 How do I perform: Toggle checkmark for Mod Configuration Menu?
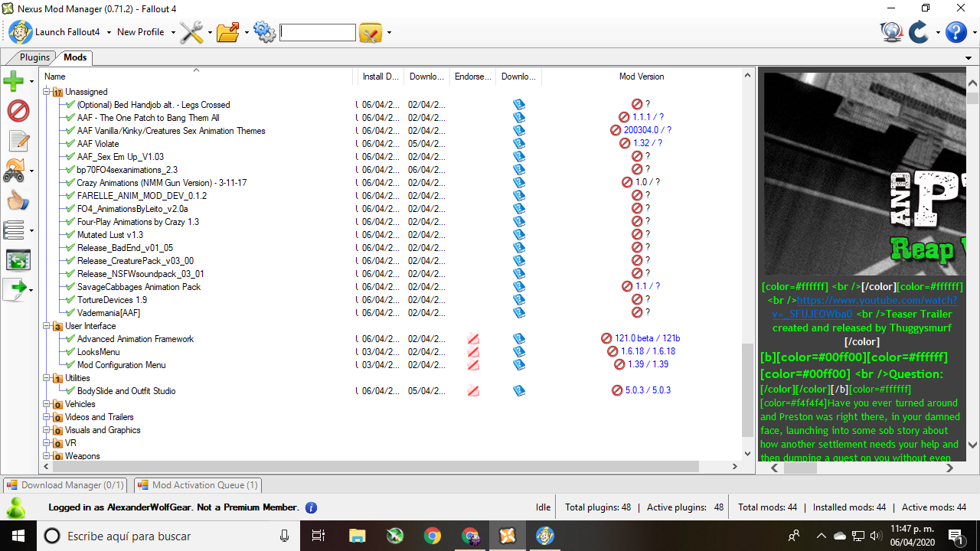tap(70, 365)
